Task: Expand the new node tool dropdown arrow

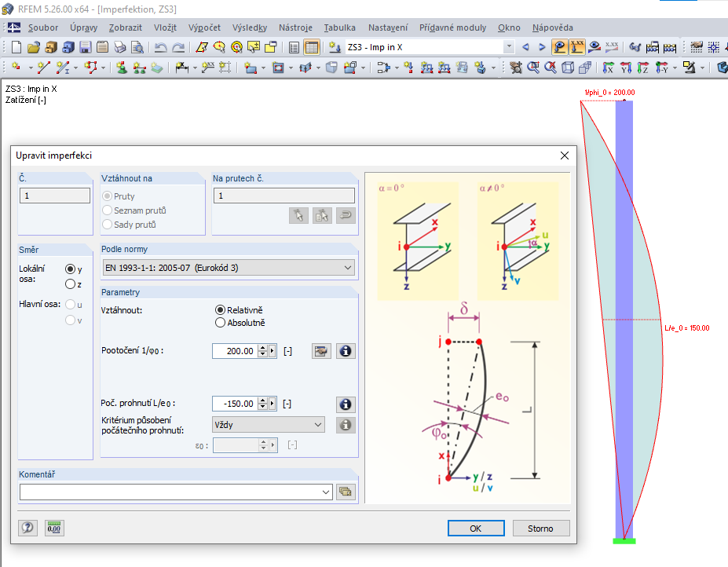Action: tap(30, 68)
